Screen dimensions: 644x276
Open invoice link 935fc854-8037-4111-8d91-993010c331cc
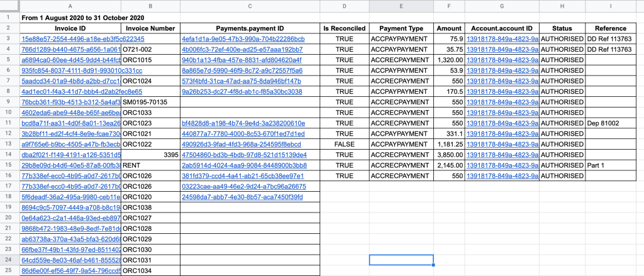pyautogui.click(x=82, y=70)
